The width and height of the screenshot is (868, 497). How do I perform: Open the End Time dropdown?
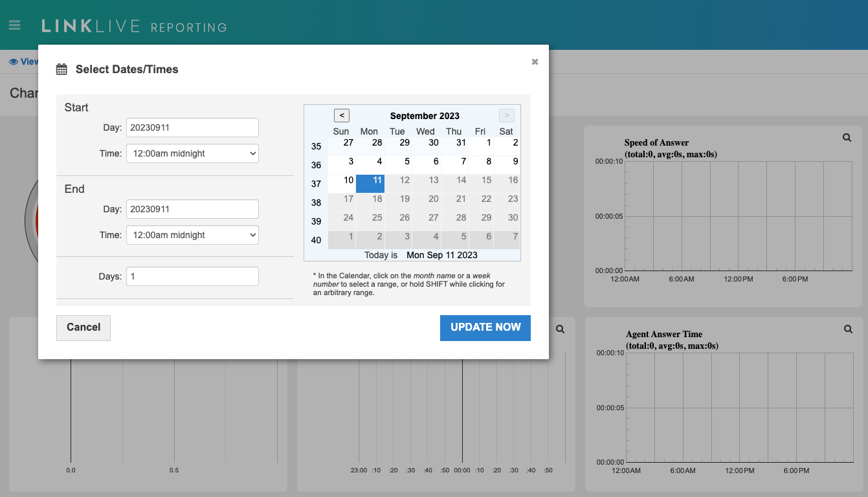click(x=192, y=235)
